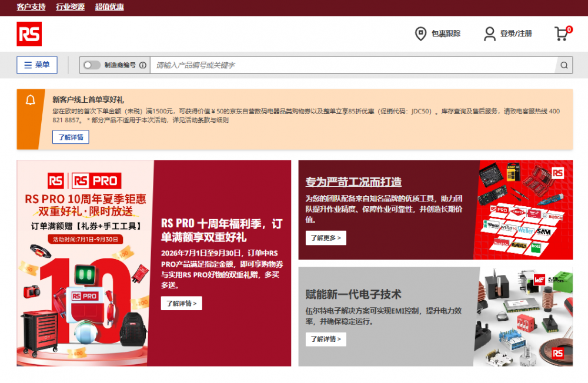Open the 菜单 menu button

pyautogui.click(x=36, y=65)
